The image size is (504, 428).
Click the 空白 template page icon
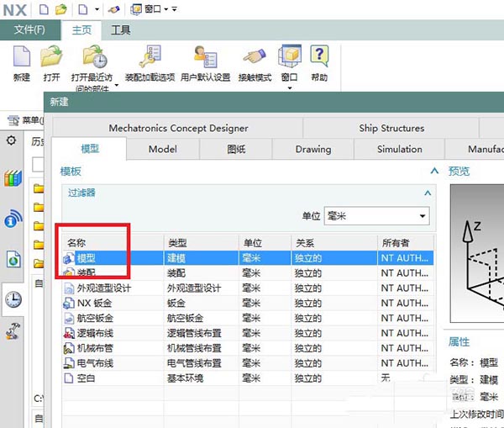[69, 378]
